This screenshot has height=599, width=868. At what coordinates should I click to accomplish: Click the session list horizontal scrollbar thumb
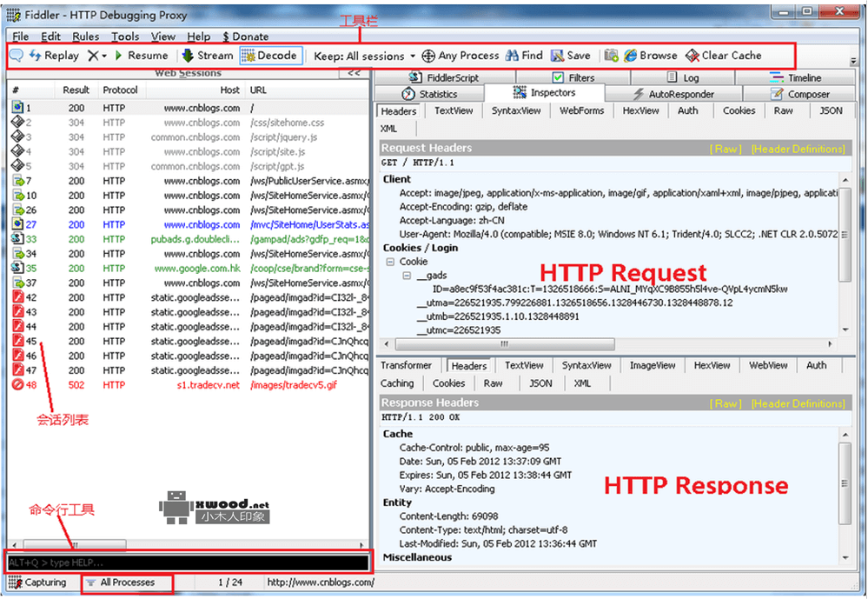point(74,545)
